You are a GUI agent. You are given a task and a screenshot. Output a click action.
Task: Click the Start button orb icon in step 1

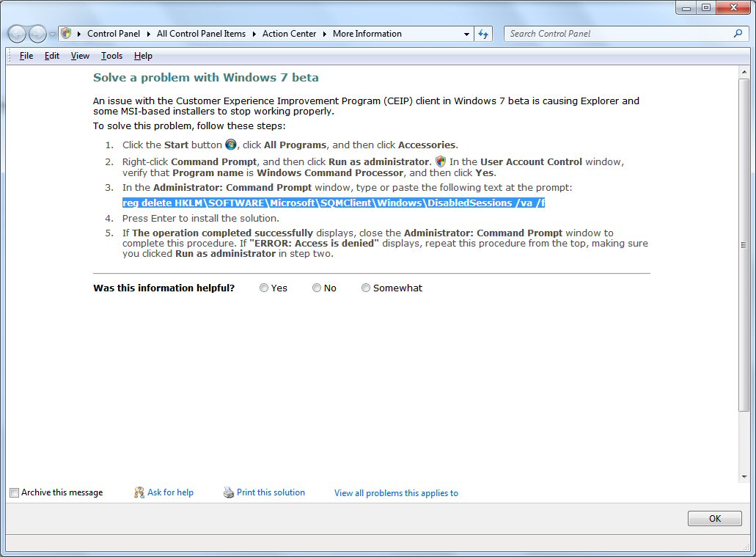coord(231,145)
